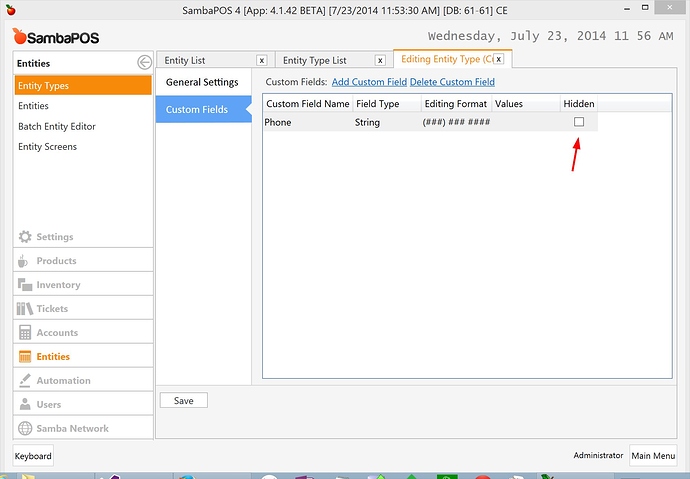
Task: Click Editing Format column header
Action: pos(456,104)
